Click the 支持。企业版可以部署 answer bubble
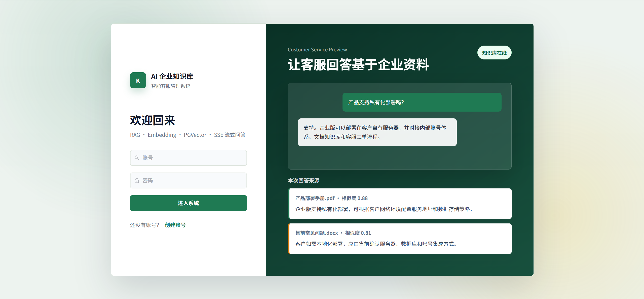644x299 pixels. pos(377,132)
